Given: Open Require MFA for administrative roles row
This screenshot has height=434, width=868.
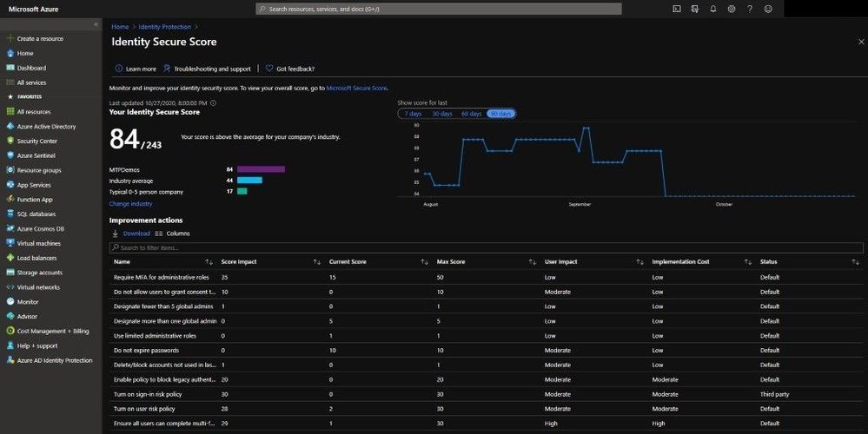Looking at the screenshot, I should pyautogui.click(x=486, y=277).
